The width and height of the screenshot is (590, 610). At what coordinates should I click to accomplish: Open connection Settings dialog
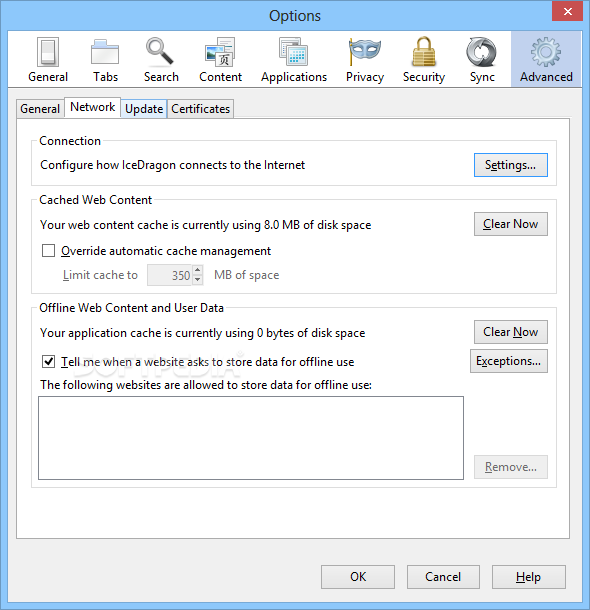[511, 165]
